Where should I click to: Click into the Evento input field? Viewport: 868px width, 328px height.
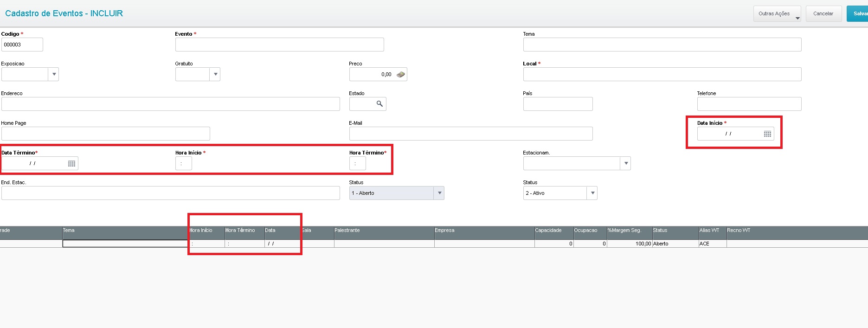click(x=280, y=45)
